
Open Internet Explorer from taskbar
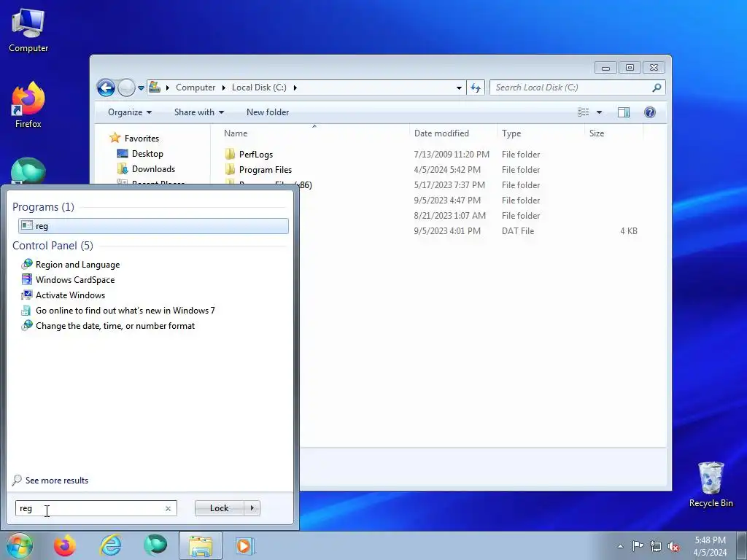(x=111, y=545)
